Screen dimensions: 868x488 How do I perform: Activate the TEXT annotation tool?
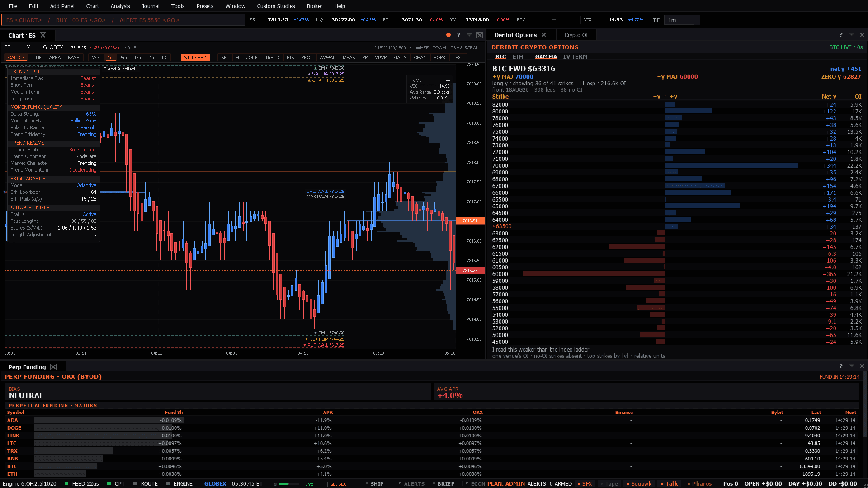coord(458,57)
